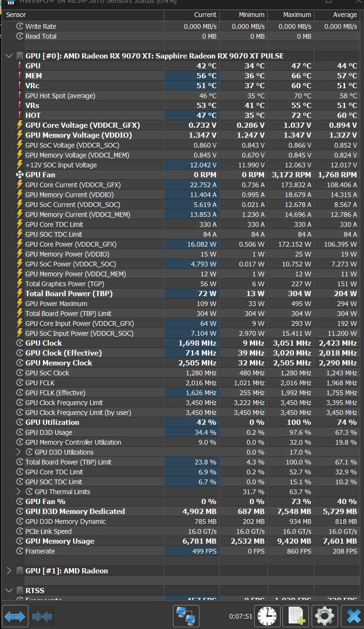Click clock icon beside Read Total

click(20, 36)
